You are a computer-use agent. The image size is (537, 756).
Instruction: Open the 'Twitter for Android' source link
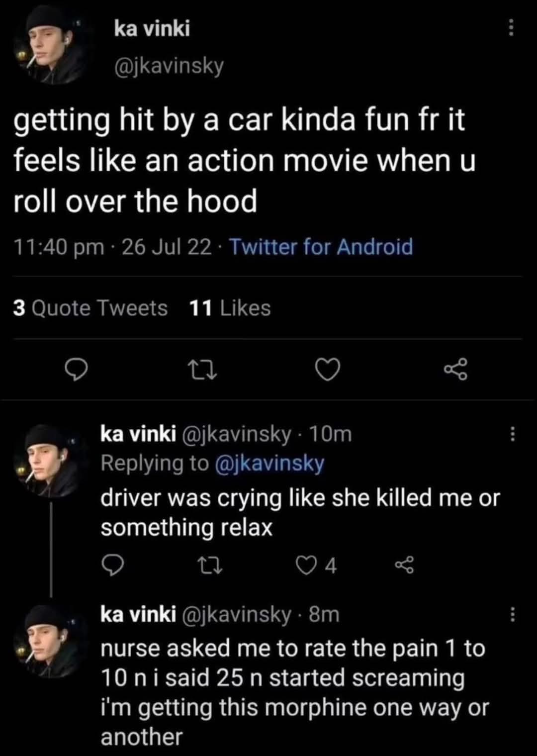pos(321,247)
